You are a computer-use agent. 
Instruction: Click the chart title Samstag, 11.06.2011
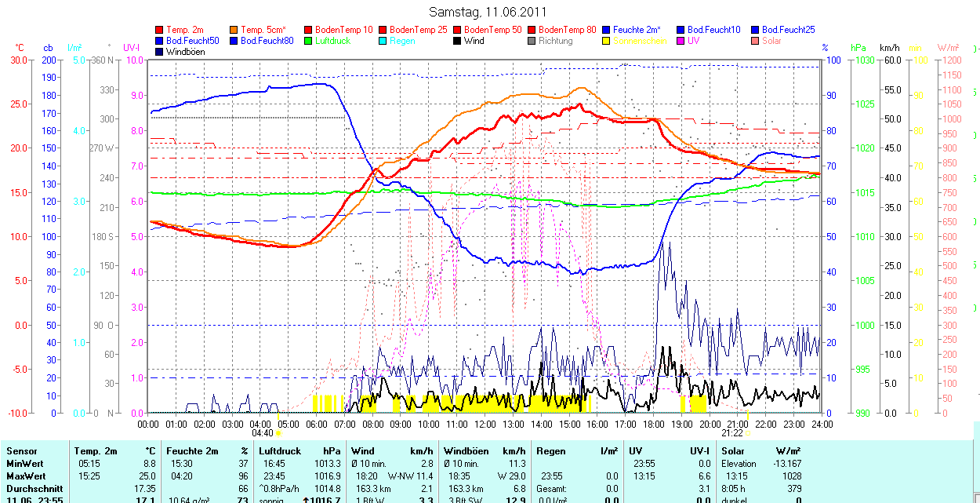pyautogui.click(x=488, y=13)
